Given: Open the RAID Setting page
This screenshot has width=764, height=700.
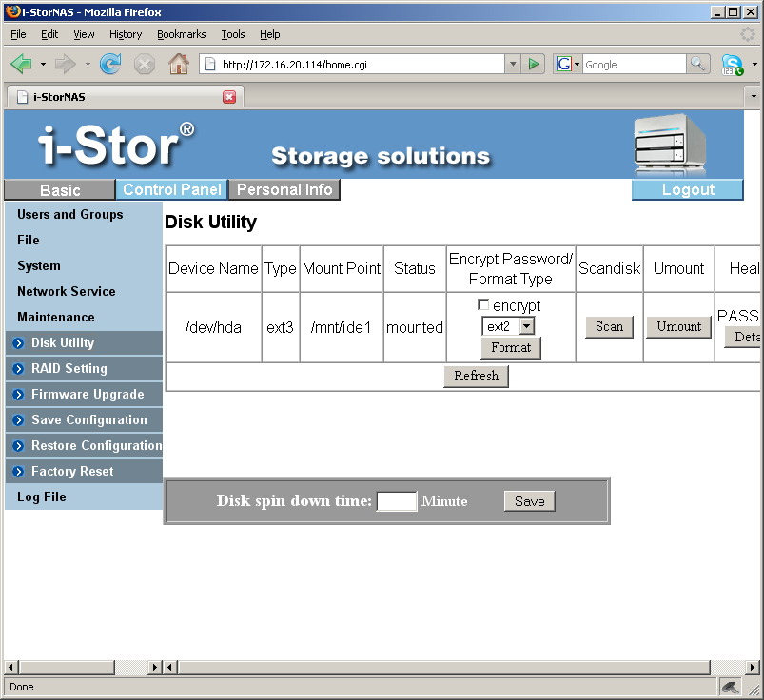Looking at the screenshot, I should (x=69, y=369).
